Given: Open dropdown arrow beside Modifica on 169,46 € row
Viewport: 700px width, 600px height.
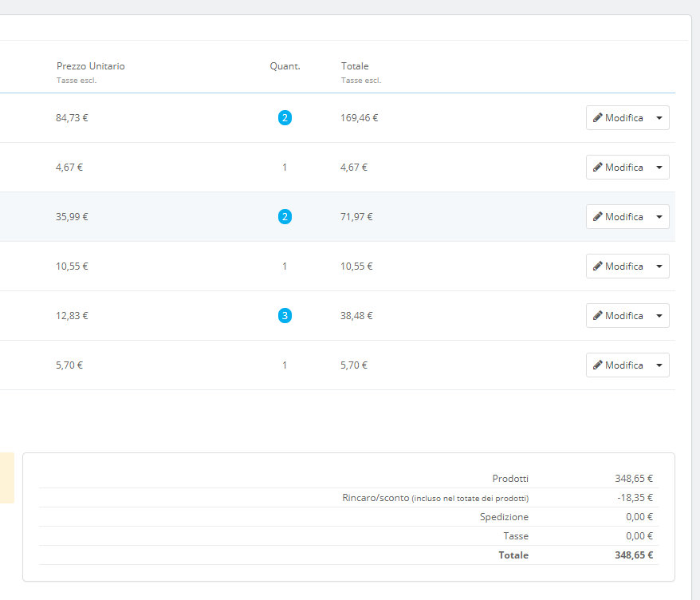Looking at the screenshot, I should pos(659,118).
